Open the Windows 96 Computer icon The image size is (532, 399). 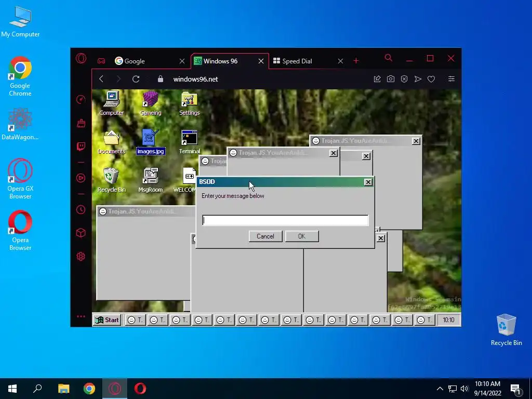[x=111, y=103]
